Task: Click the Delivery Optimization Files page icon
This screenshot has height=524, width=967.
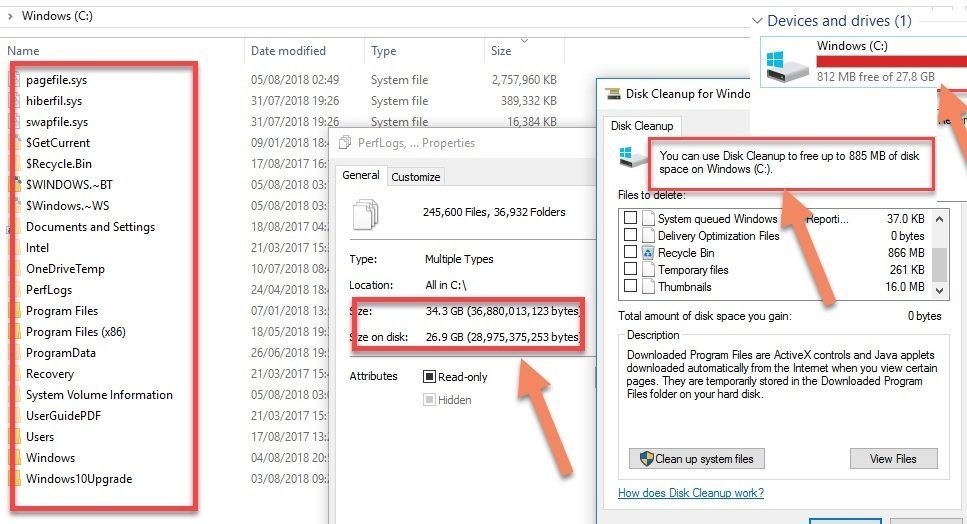Action: click(x=648, y=235)
